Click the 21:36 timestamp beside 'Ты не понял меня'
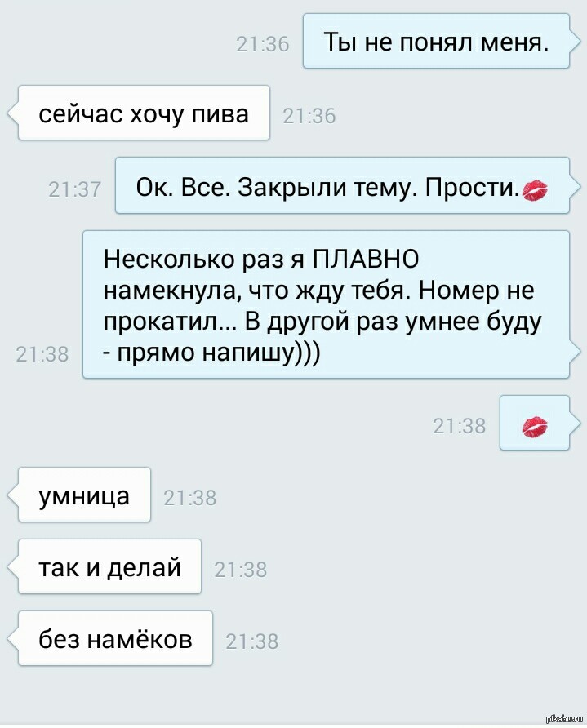587x728 pixels. pos(263,45)
